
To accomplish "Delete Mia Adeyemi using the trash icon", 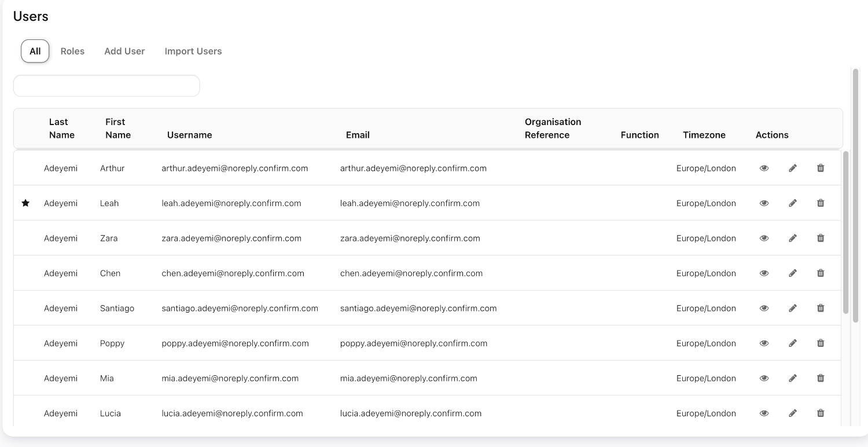I will (x=821, y=379).
